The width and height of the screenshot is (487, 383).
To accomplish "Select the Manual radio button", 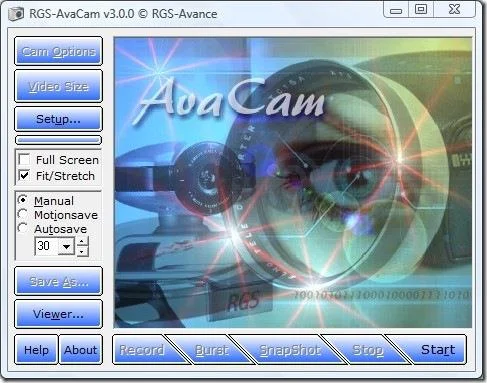I will 23,200.
